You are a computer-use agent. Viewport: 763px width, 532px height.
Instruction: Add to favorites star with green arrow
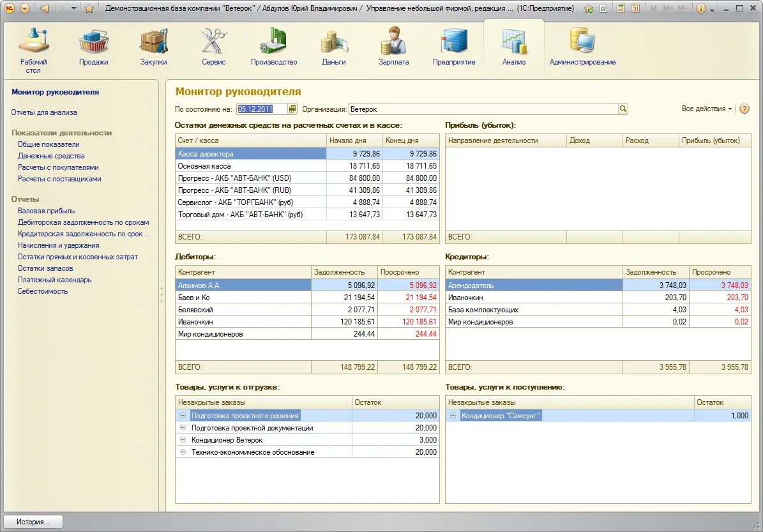click(x=589, y=8)
